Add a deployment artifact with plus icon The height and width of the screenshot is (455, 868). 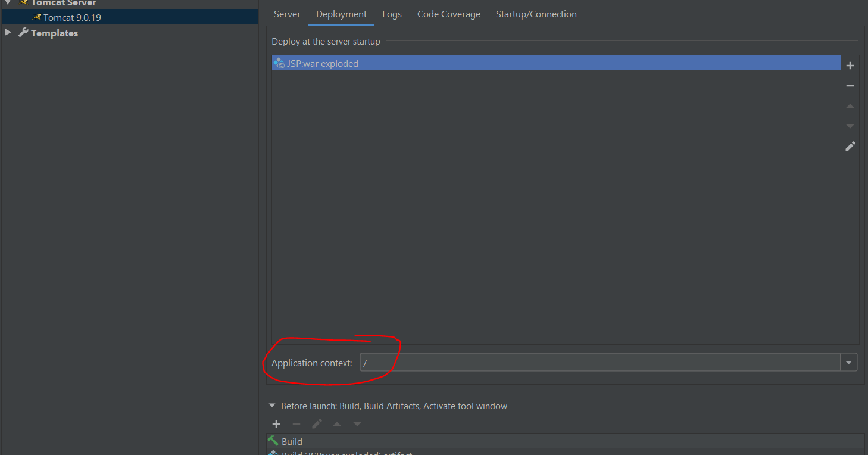850,66
